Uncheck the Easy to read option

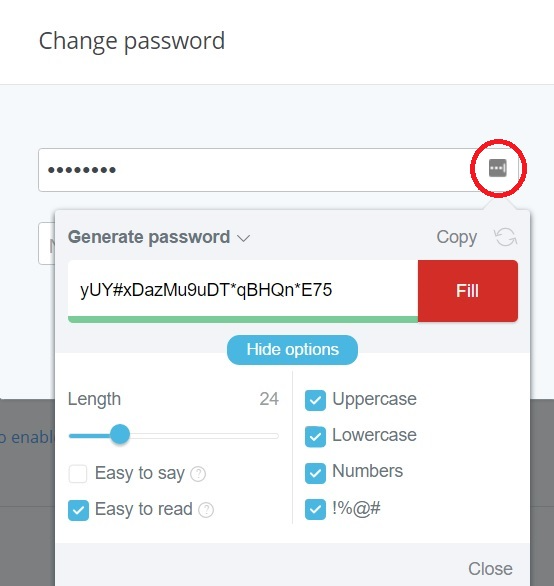[78, 510]
